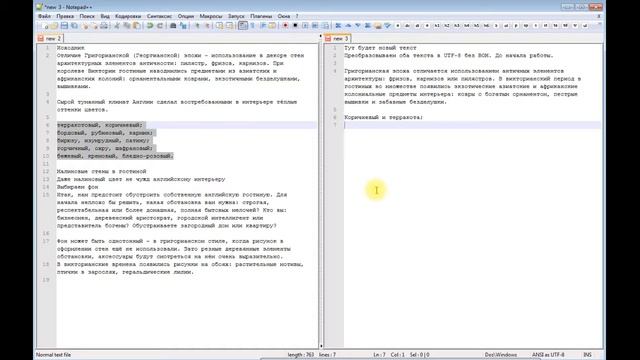The image size is (640, 360).
Task: Click the Zoom Out toolbar icon
Action: pyautogui.click(x=207, y=26)
